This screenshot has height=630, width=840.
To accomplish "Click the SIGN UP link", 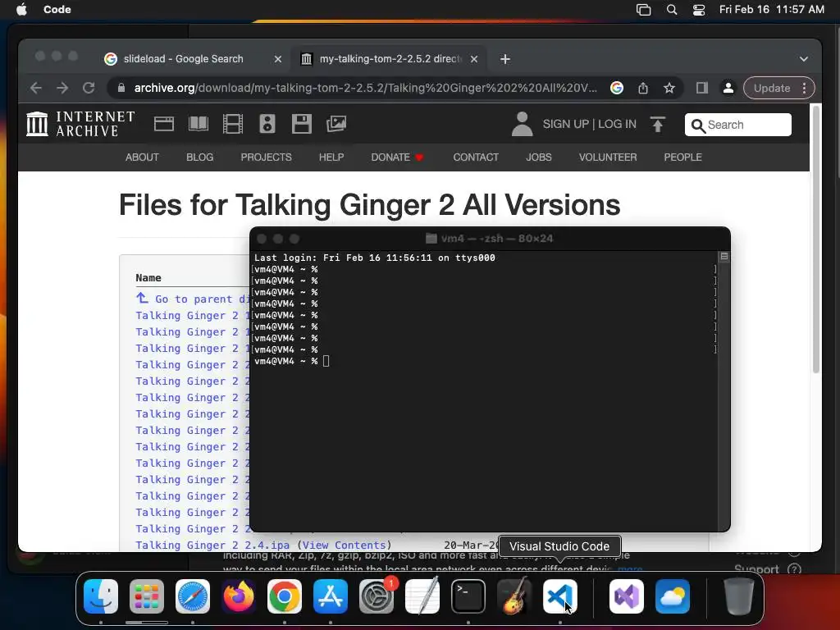I will point(566,124).
